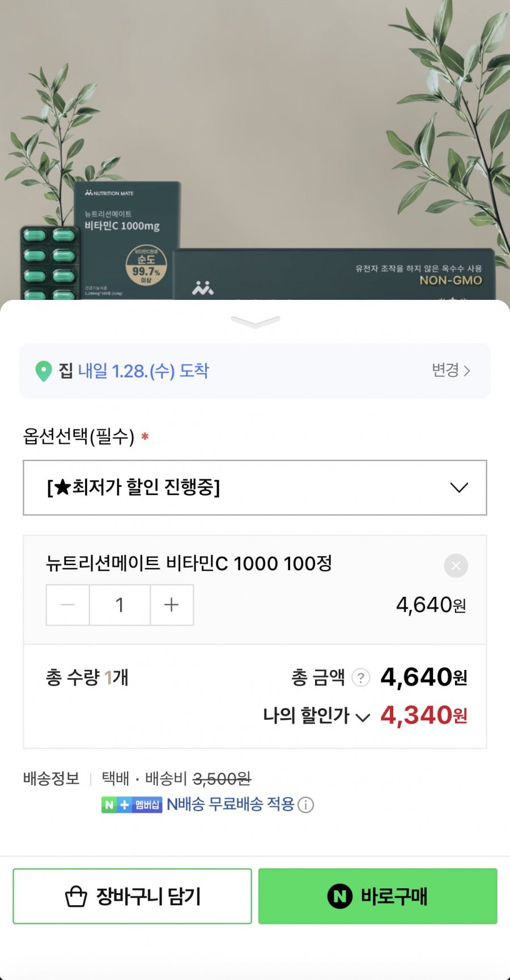
Task: Open the N delivery info icon
Action: [x=305, y=805]
